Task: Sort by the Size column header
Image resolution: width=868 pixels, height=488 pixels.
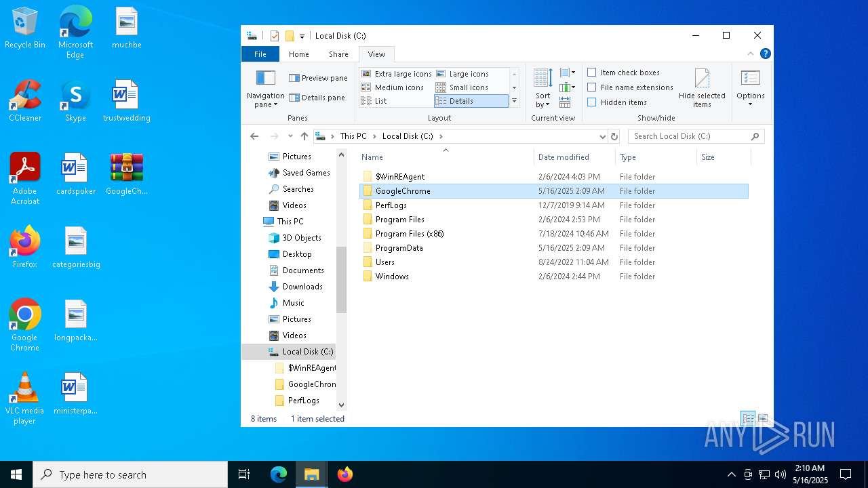Action: point(724,157)
